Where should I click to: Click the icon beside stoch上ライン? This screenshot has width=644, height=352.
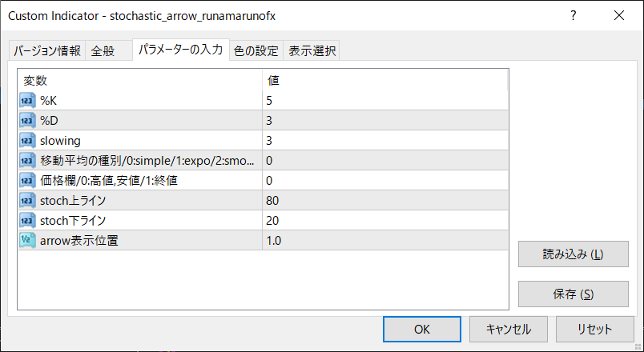(x=27, y=200)
